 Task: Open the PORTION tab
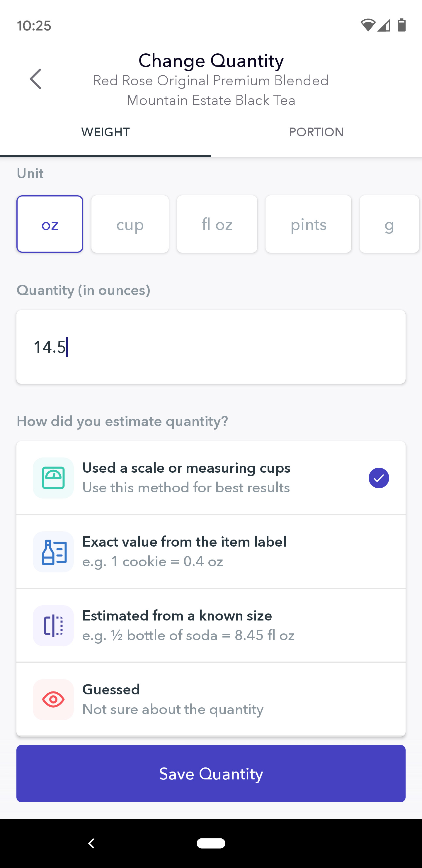(x=316, y=132)
